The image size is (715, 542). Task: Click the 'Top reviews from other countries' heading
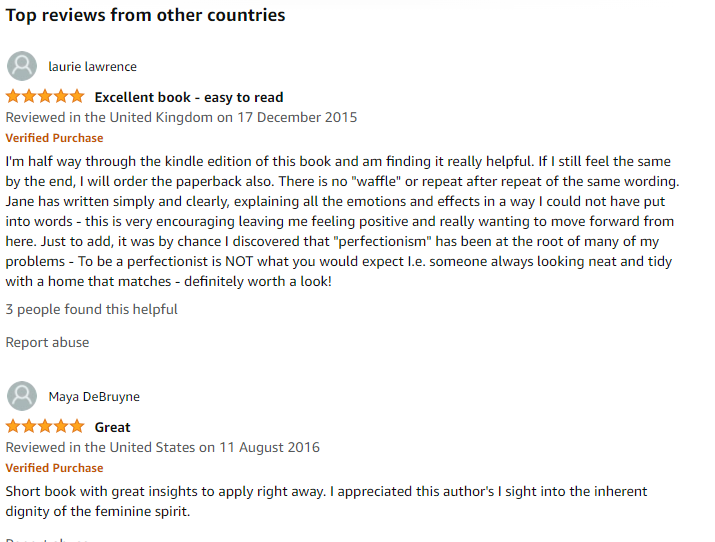[x=145, y=15]
